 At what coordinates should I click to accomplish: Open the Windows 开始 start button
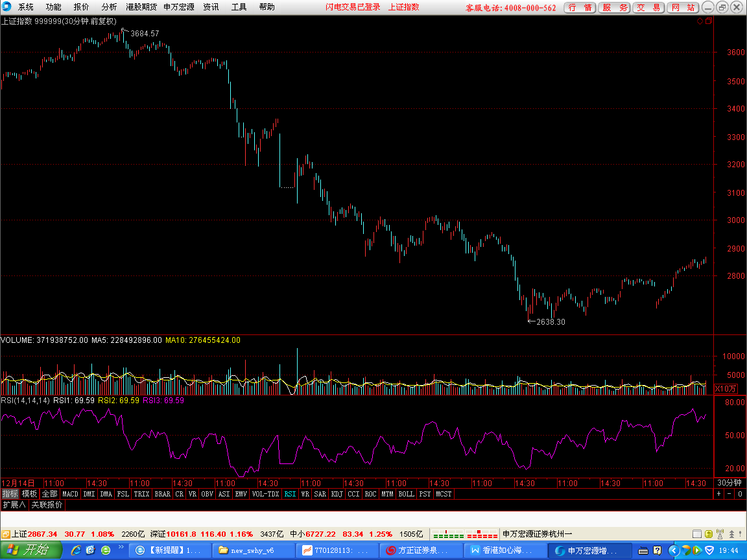pos(31,550)
